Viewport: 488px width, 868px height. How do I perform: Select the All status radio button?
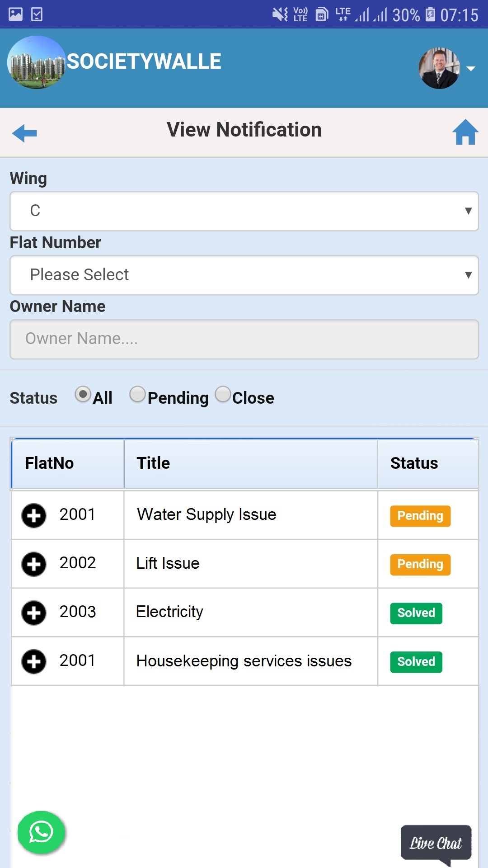coord(83,395)
